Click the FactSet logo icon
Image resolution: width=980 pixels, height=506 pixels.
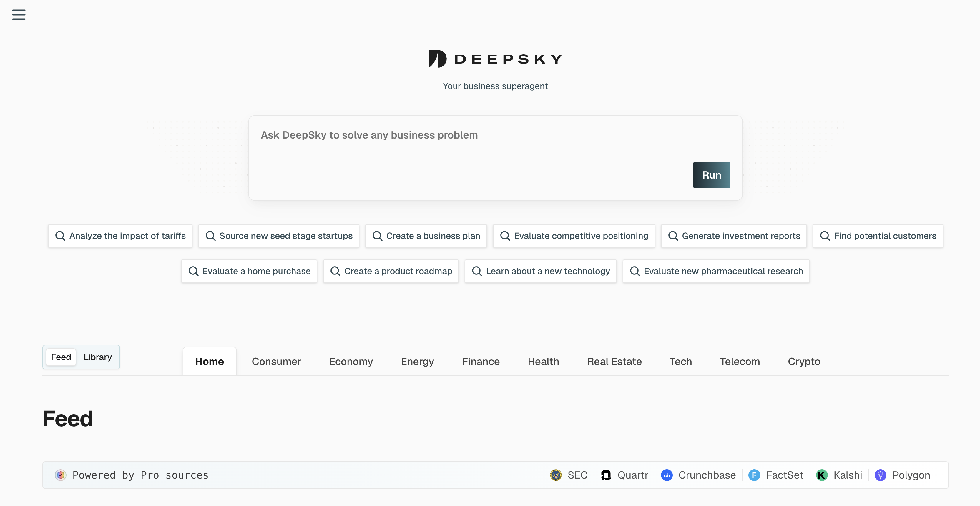(754, 475)
